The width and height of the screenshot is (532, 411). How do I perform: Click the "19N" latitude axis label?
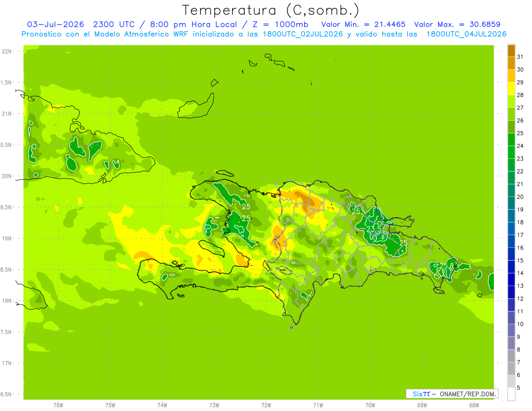click(6, 238)
